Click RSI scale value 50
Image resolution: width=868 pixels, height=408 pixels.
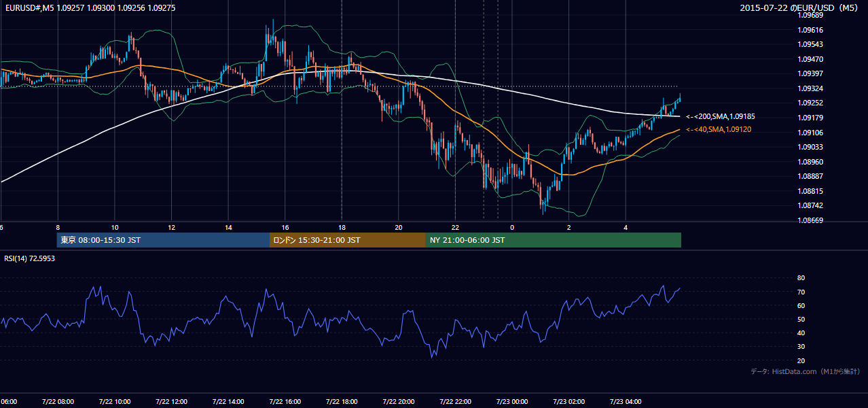pyautogui.click(x=801, y=319)
